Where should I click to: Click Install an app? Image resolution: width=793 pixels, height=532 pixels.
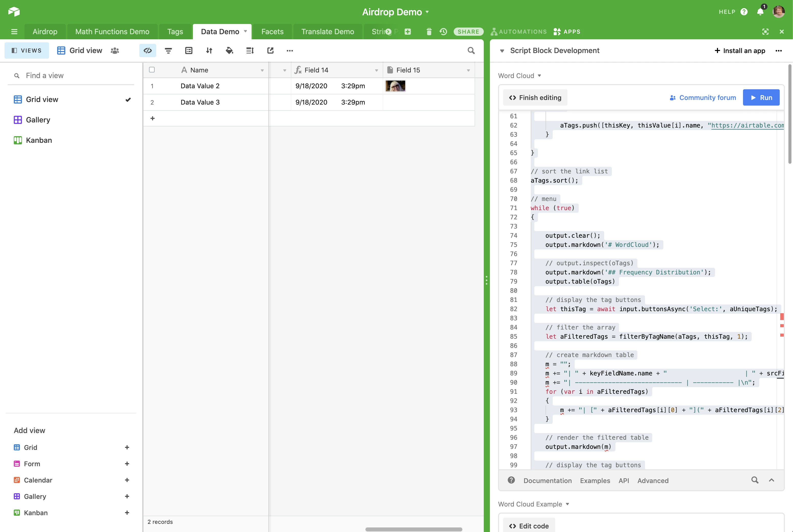click(740, 50)
